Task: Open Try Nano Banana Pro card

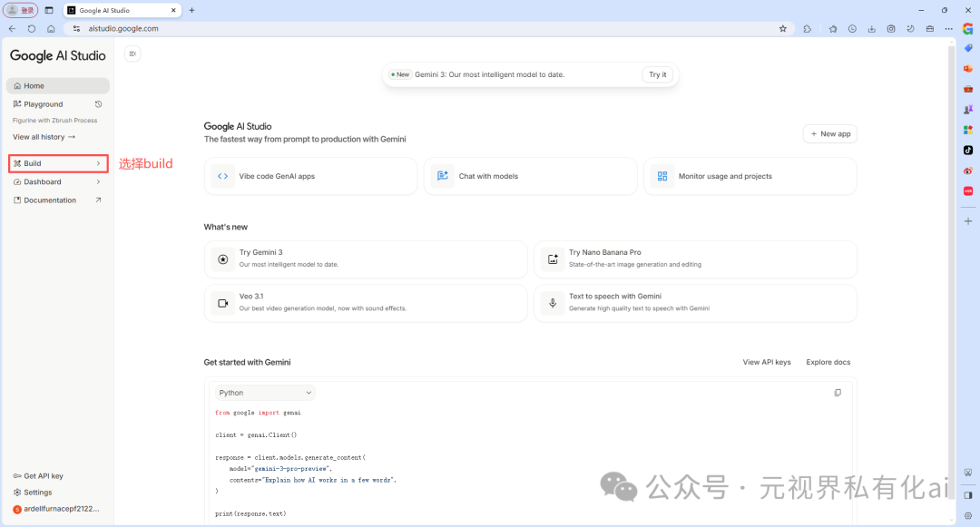Action: (696, 259)
